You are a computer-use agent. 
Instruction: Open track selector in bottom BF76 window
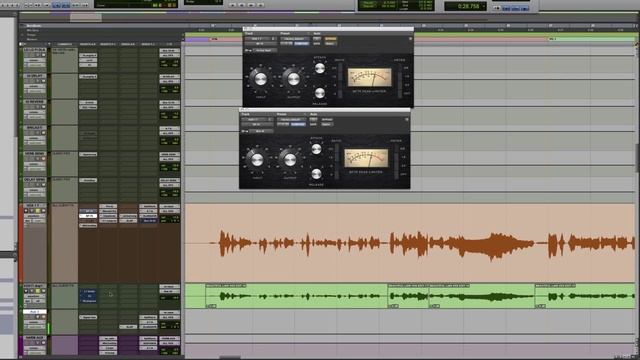coord(256,120)
